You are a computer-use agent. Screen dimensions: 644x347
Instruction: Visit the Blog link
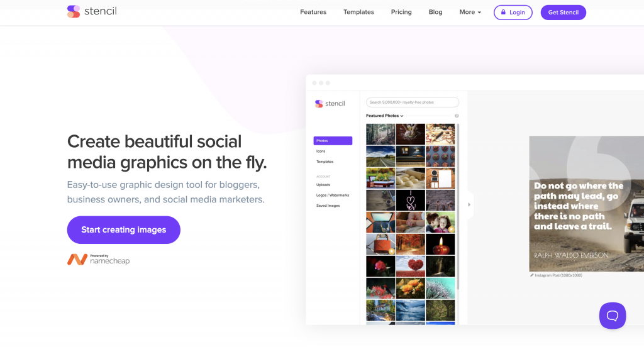pos(435,13)
